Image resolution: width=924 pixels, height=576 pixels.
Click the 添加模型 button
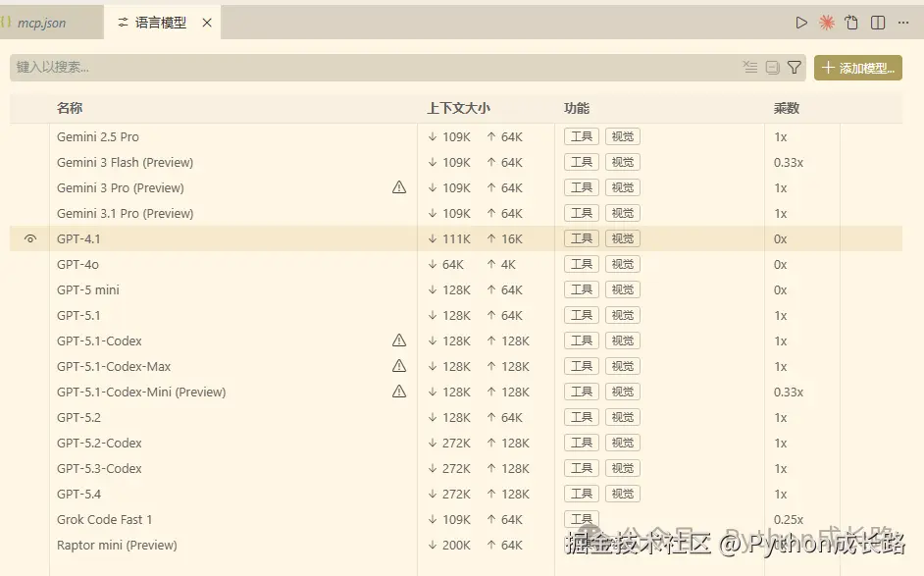pos(858,68)
